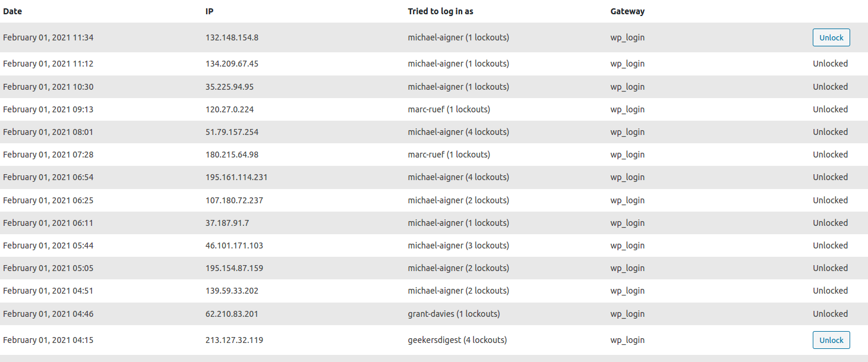868x362 pixels.
Task: Click the Date column header
Action: 12,11
